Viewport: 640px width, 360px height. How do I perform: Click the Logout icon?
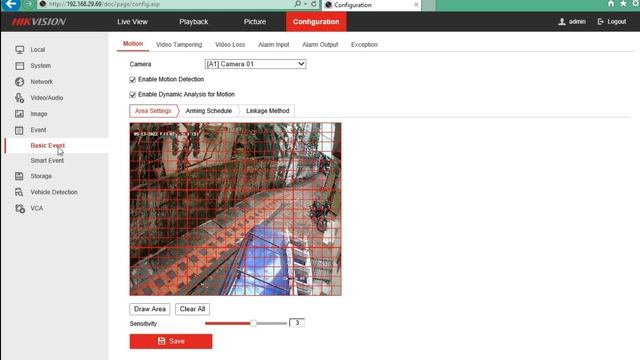(x=600, y=22)
